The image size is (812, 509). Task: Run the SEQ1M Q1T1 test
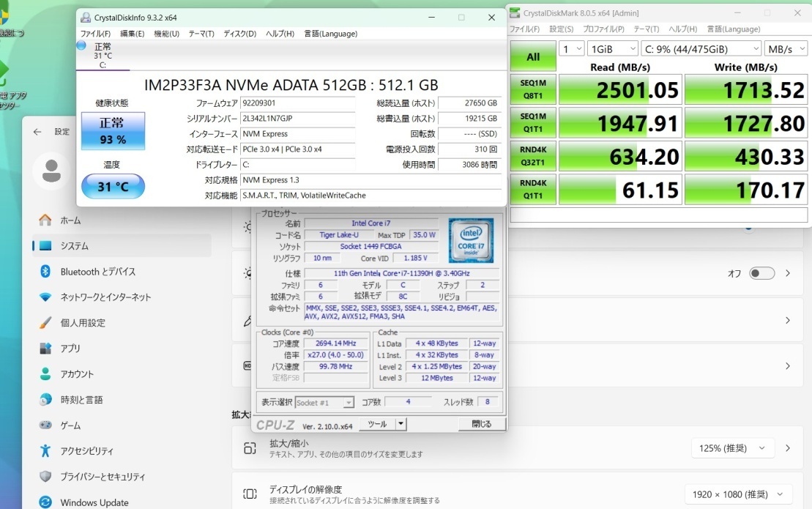click(x=533, y=123)
